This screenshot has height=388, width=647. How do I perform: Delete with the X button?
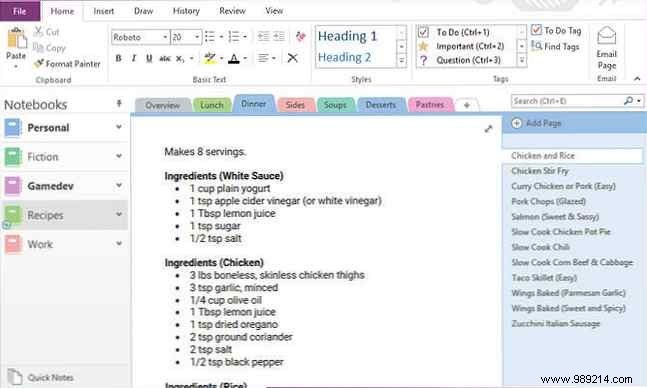[292, 58]
